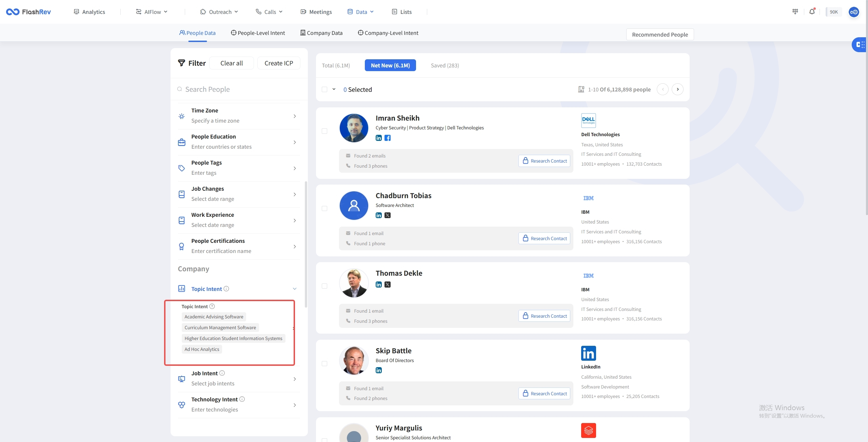Open the user avatar menu

[854, 12]
